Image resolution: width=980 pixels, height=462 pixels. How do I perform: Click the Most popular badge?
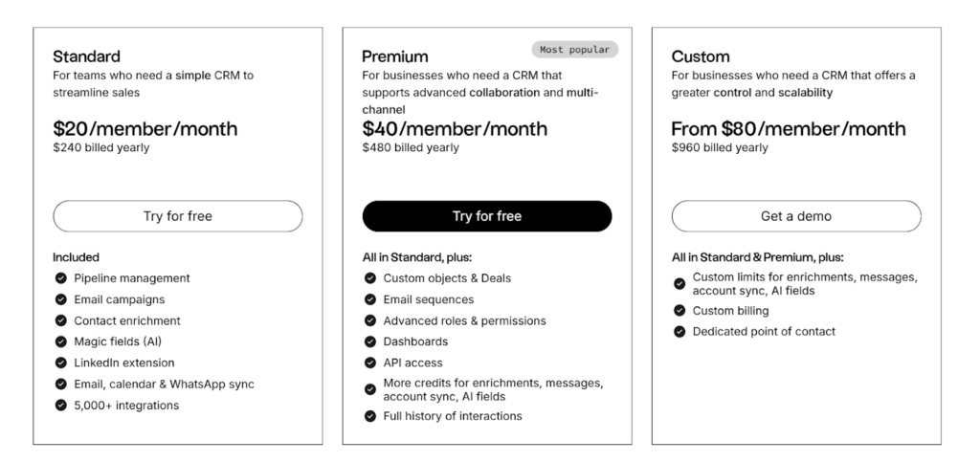(x=574, y=50)
